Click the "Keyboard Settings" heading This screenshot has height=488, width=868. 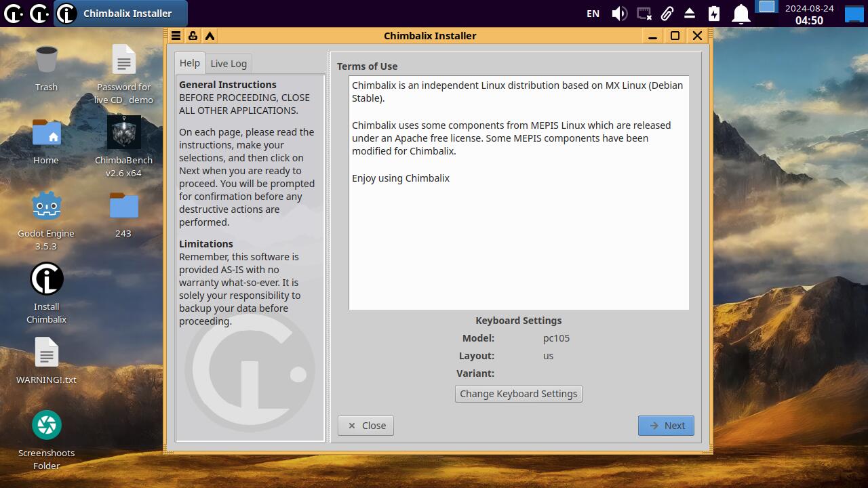click(519, 321)
